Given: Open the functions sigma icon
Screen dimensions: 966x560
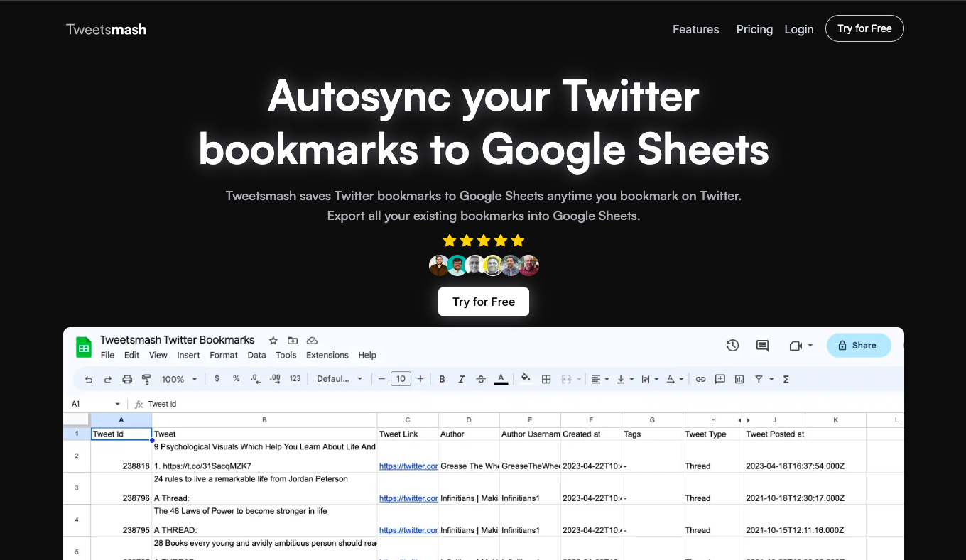Looking at the screenshot, I should tap(786, 379).
